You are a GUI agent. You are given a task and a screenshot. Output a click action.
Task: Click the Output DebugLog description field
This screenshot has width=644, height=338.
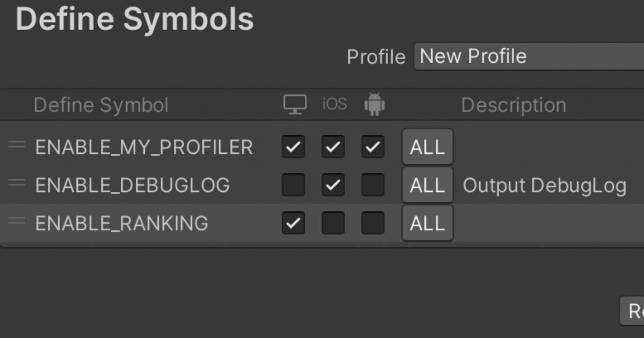[x=545, y=186]
